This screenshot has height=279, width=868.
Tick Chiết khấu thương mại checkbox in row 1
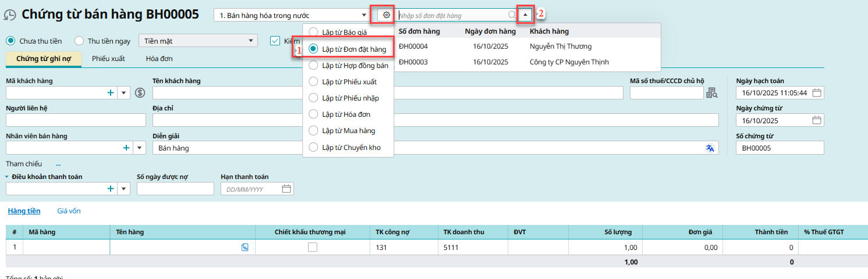313,247
